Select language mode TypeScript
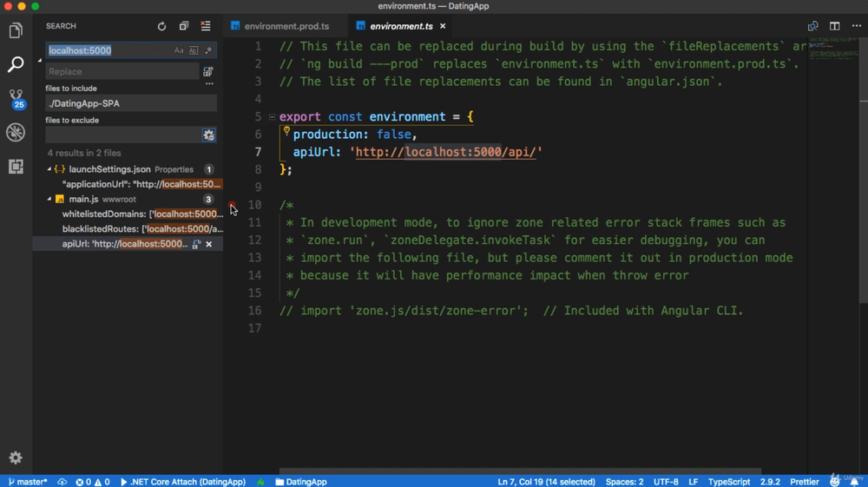The width and height of the screenshot is (868, 487). click(729, 482)
